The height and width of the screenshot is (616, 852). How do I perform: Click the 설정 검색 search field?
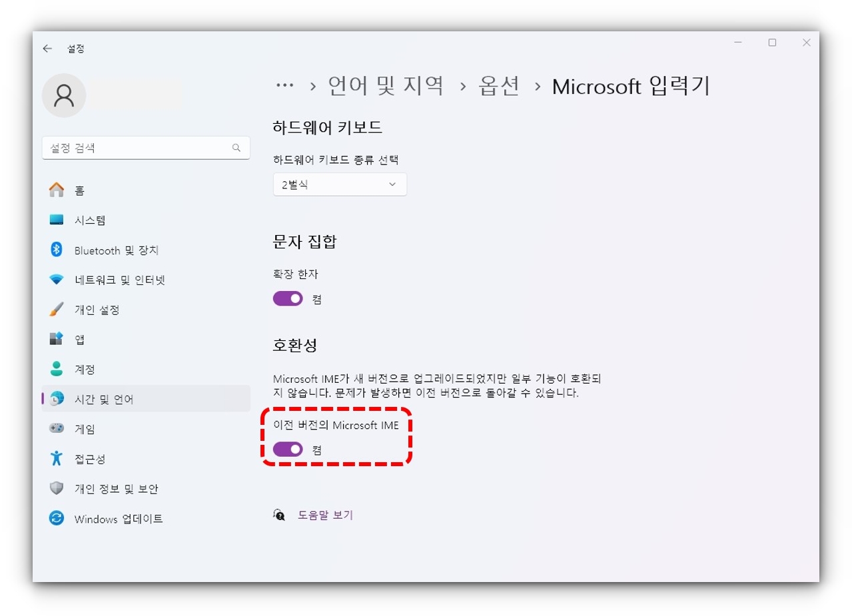click(146, 148)
